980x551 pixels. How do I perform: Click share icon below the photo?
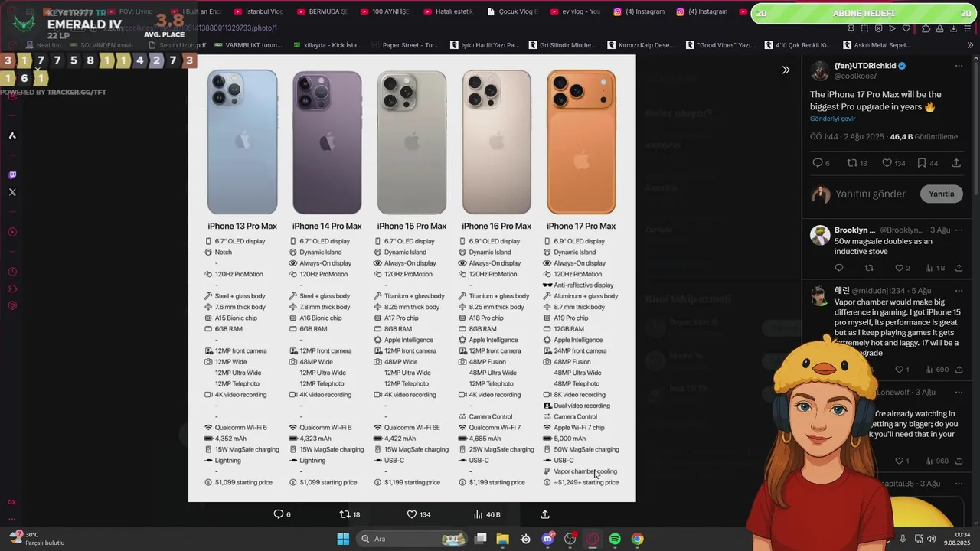click(545, 514)
